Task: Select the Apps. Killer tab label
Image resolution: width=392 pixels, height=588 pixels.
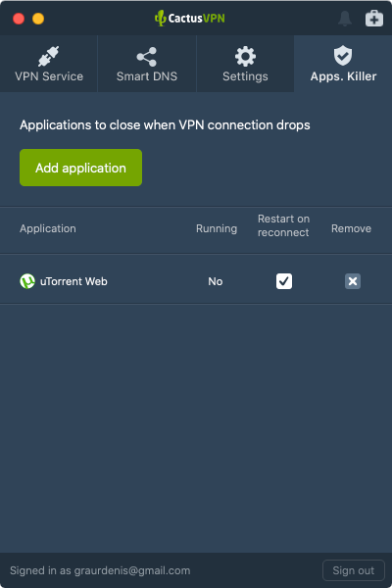Action: pos(343,76)
